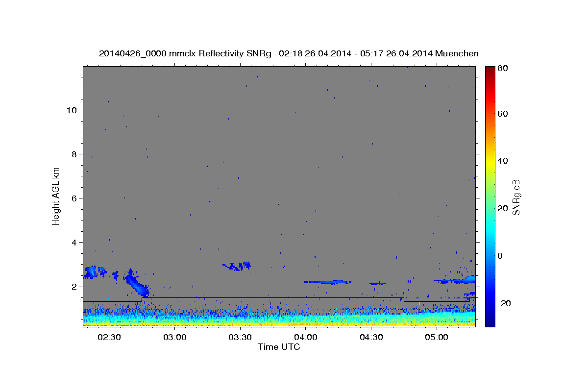Click the colorbar value 80

tap(503, 69)
